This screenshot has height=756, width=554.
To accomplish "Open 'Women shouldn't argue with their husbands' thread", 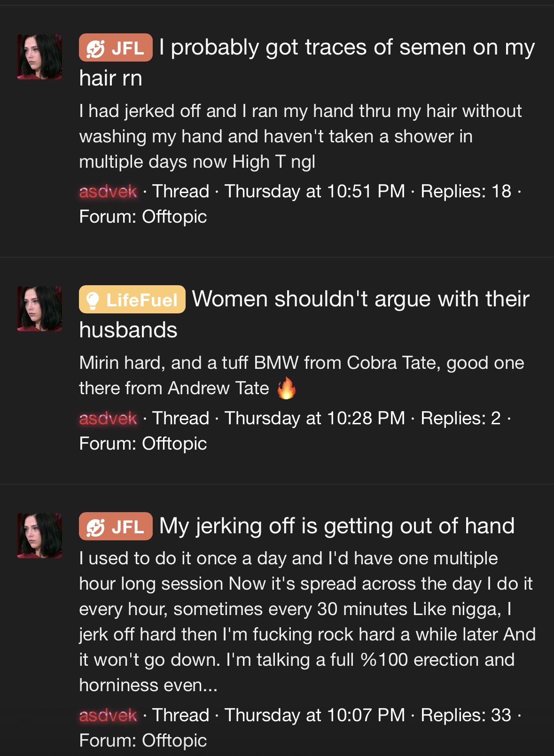I will tap(304, 314).
